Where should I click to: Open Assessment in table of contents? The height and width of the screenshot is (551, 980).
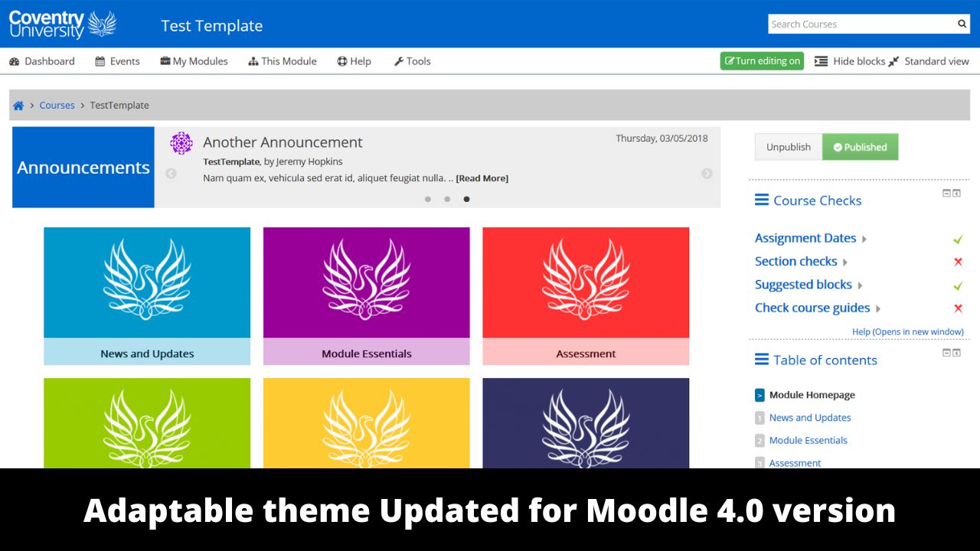795,463
